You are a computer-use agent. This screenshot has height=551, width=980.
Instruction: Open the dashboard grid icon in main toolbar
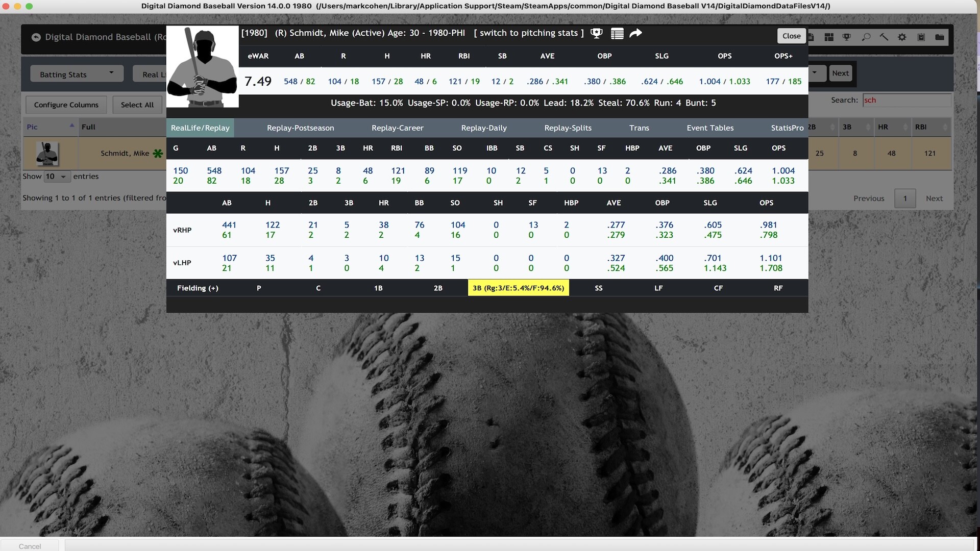click(x=829, y=37)
